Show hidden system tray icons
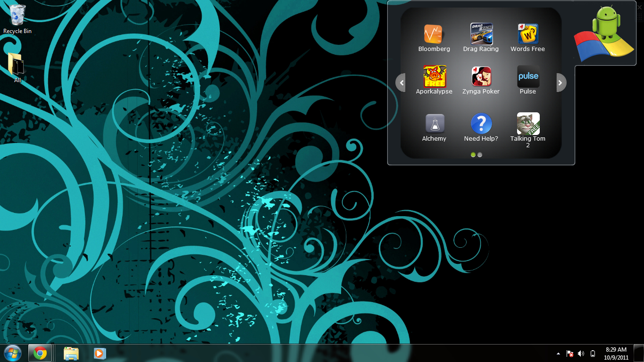644x362 pixels. pyautogui.click(x=559, y=354)
